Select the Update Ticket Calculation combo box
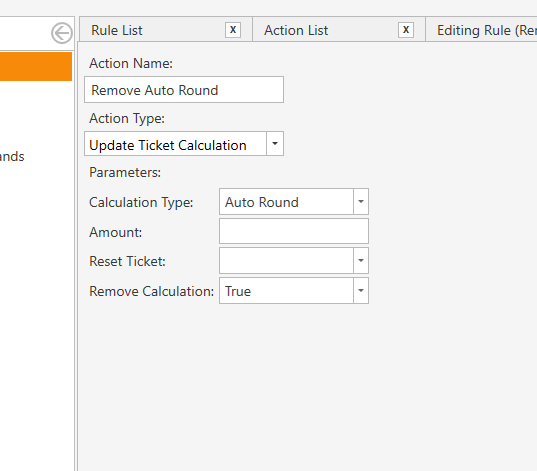 184,144
